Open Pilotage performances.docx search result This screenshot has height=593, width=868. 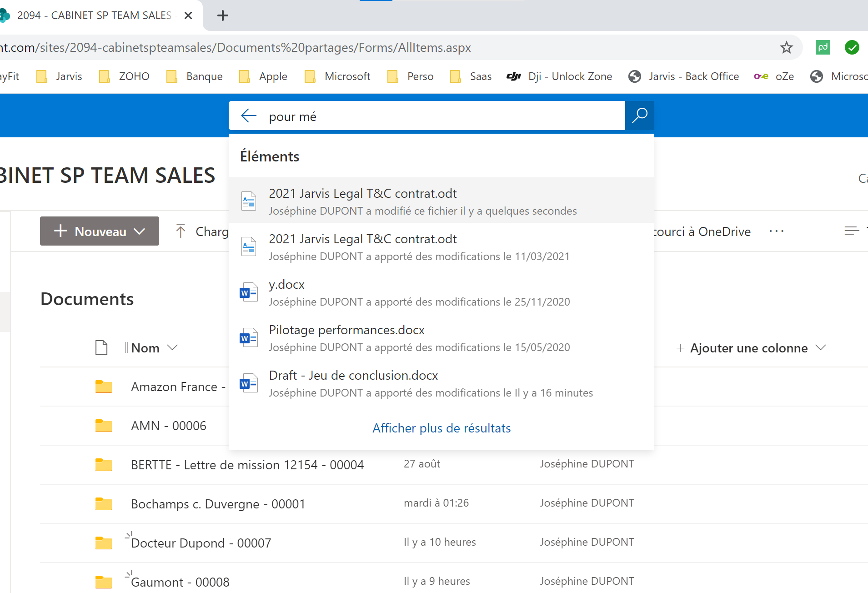(x=346, y=330)
